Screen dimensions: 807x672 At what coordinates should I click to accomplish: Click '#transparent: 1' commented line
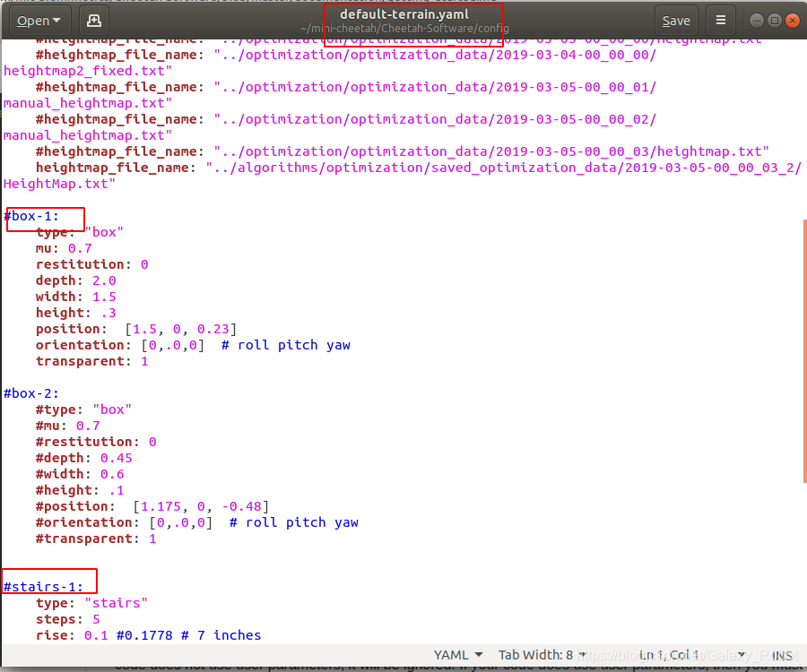tap(96, 538)
